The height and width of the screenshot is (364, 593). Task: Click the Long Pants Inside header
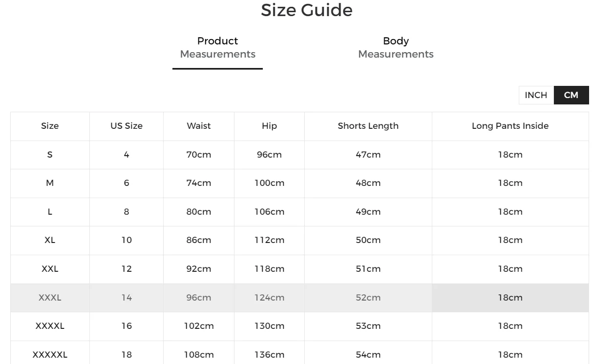[510, 126]
